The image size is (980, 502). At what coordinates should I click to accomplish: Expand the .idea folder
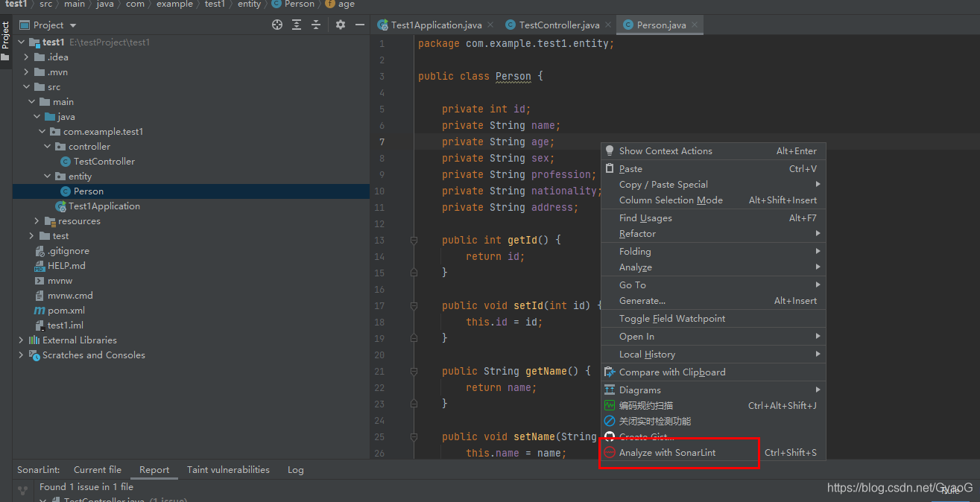tap(27, 57)
